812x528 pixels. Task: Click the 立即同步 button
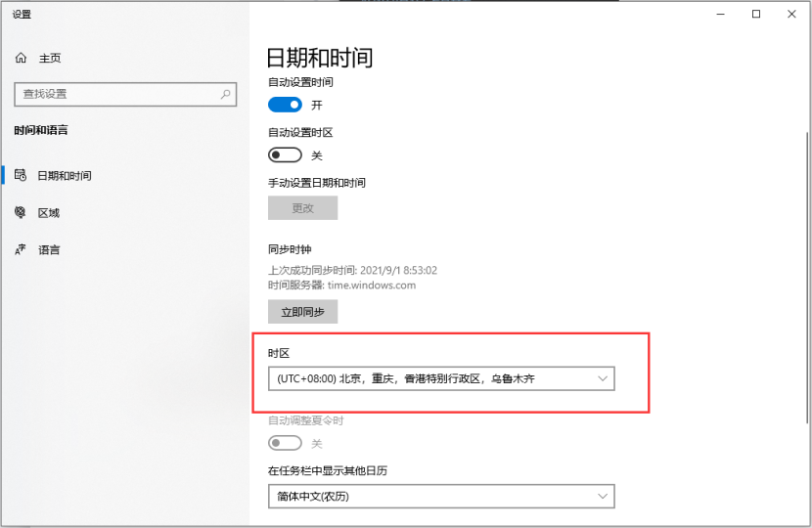click(303, 312)
